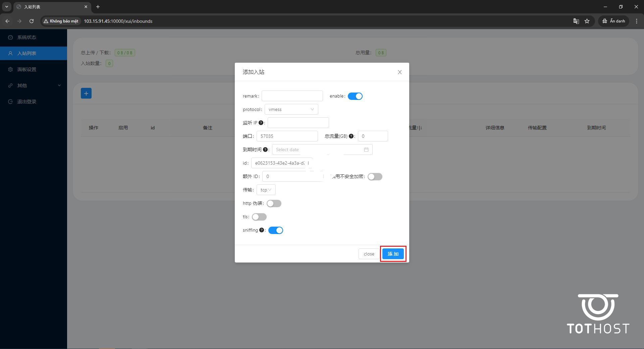Screen dimensions: 644x349
Task: Click the remark input field
Action: coord(292,96)
